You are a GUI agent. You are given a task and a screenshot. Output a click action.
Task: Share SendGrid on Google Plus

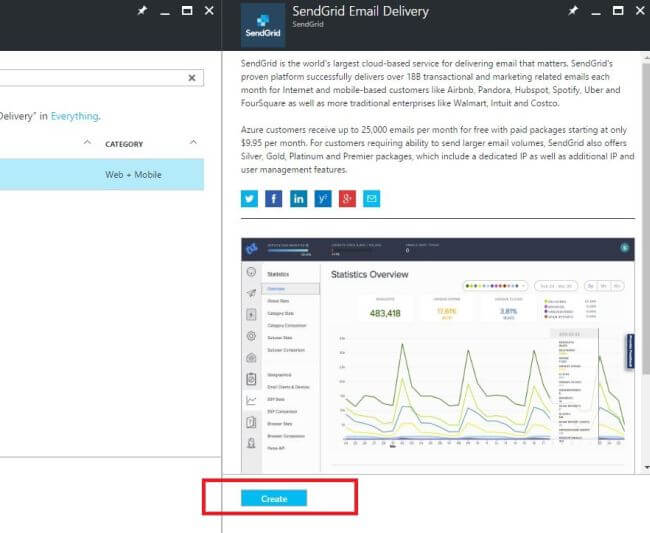(347, 199)
